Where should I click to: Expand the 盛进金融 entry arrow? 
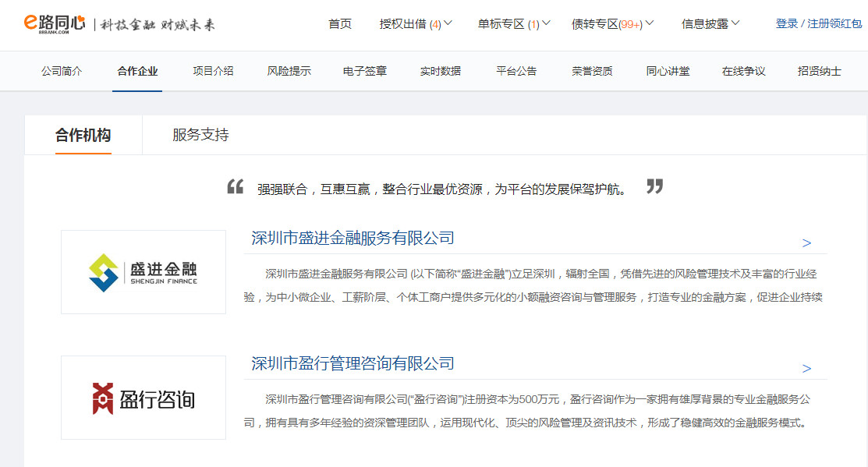pyautogui.click(x=806, y=243)
